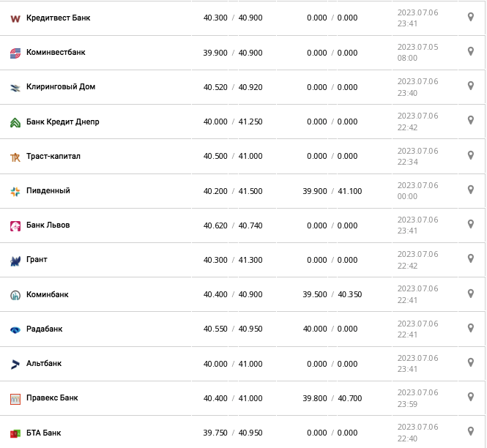Click Пивденный rate 39.900 / 41.100
This screenshot has width=487, height=448.
pyautogui.click(x=332, y=191)
